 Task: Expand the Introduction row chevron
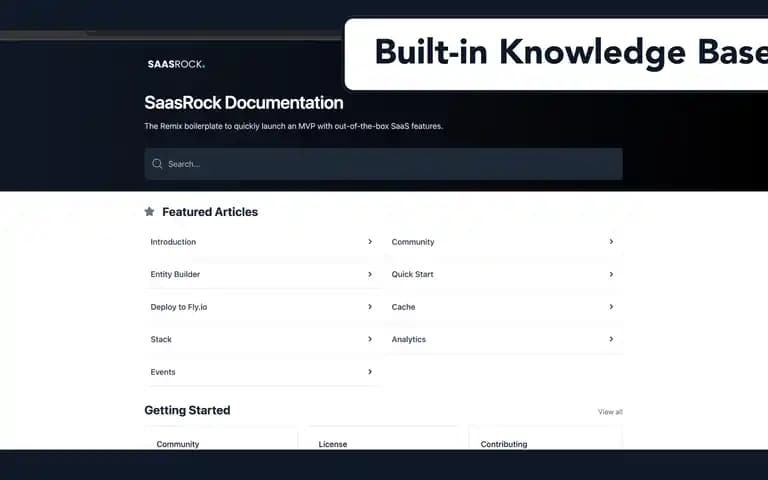coord(370,241)
